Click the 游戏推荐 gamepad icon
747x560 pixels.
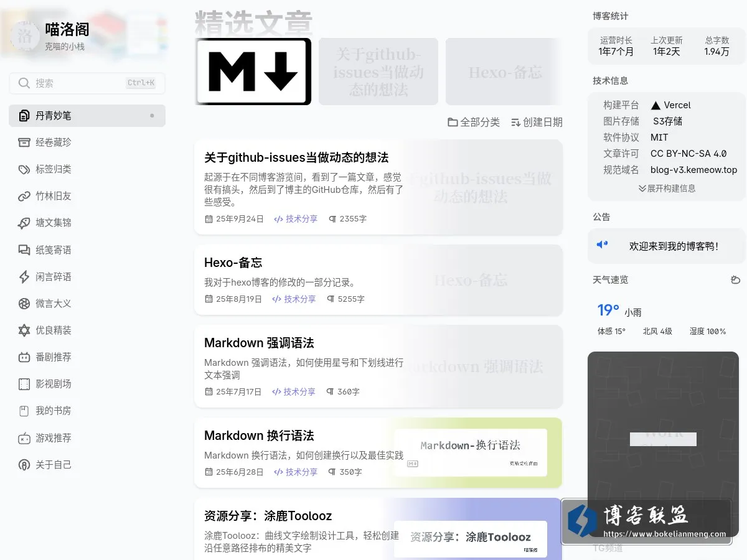[24, 438]
